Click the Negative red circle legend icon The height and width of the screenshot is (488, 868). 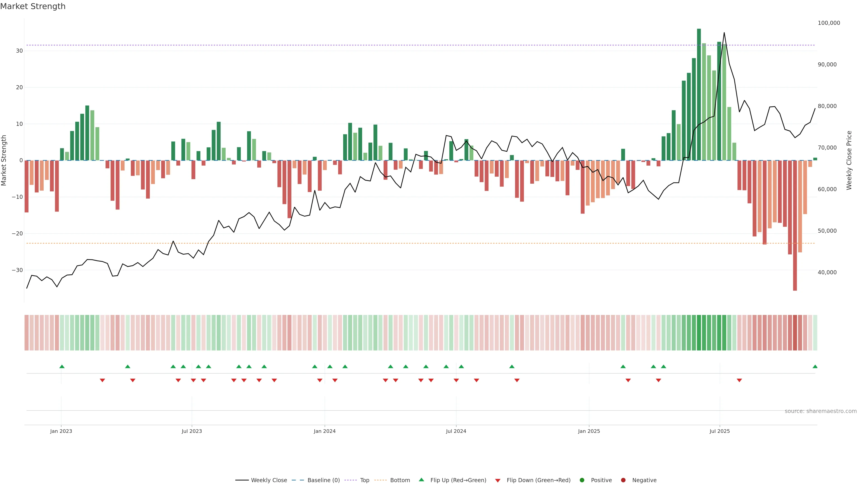(x=623, y=480)
